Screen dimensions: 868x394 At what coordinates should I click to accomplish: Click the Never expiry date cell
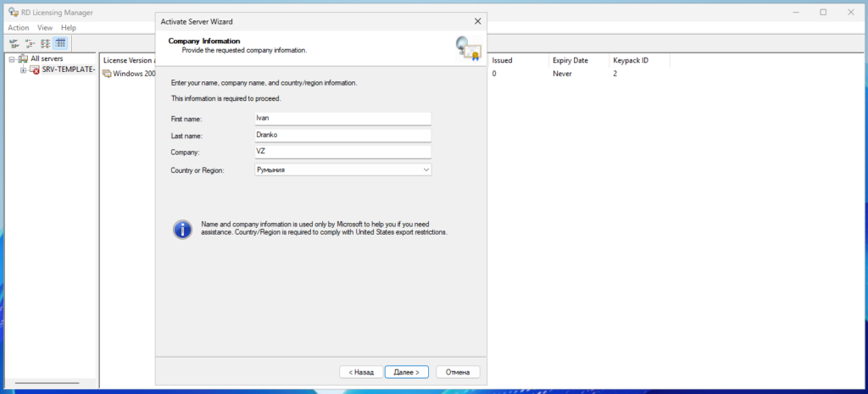click(562, 75)
